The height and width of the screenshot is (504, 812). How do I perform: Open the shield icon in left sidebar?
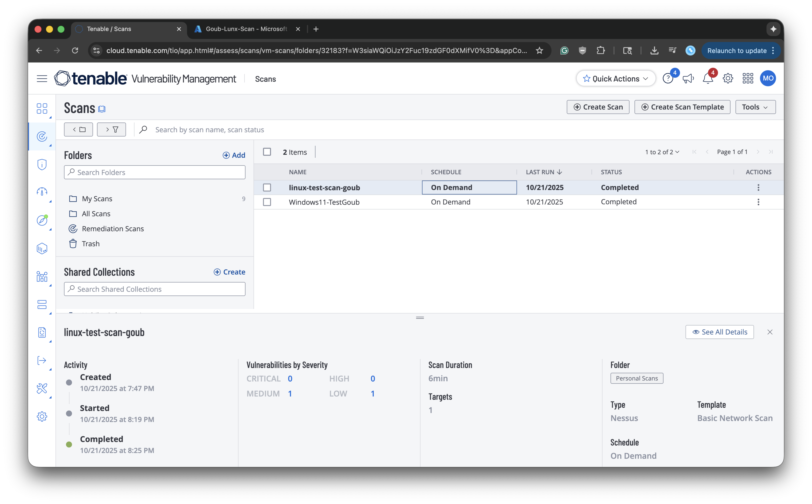[x=42, y=164]
